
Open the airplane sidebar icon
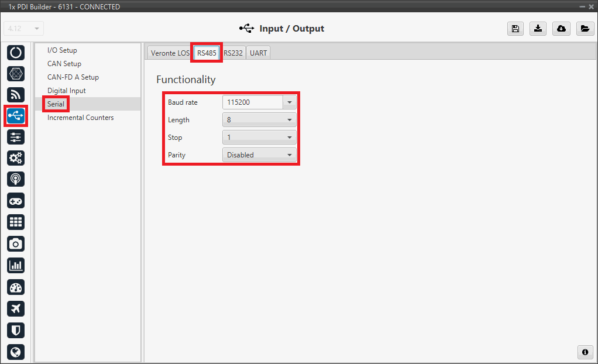pyautogui.click(x=16, y=308)
